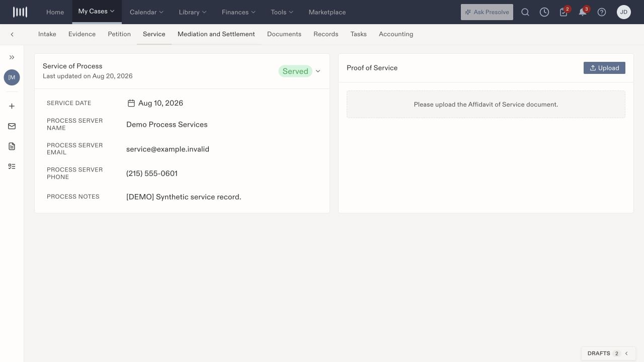Open the Accounting tab
Image resolution: width=644 pixels, height=362 pixels.
(x=396, y=34)
